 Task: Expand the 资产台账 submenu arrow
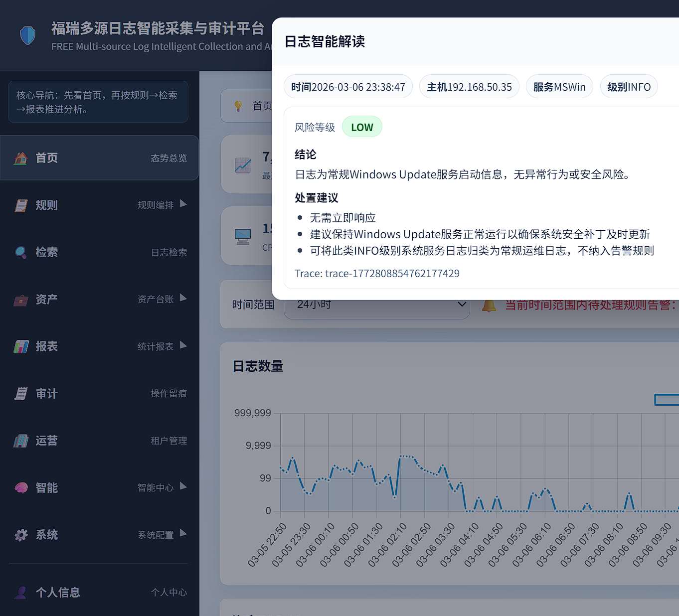183,298
